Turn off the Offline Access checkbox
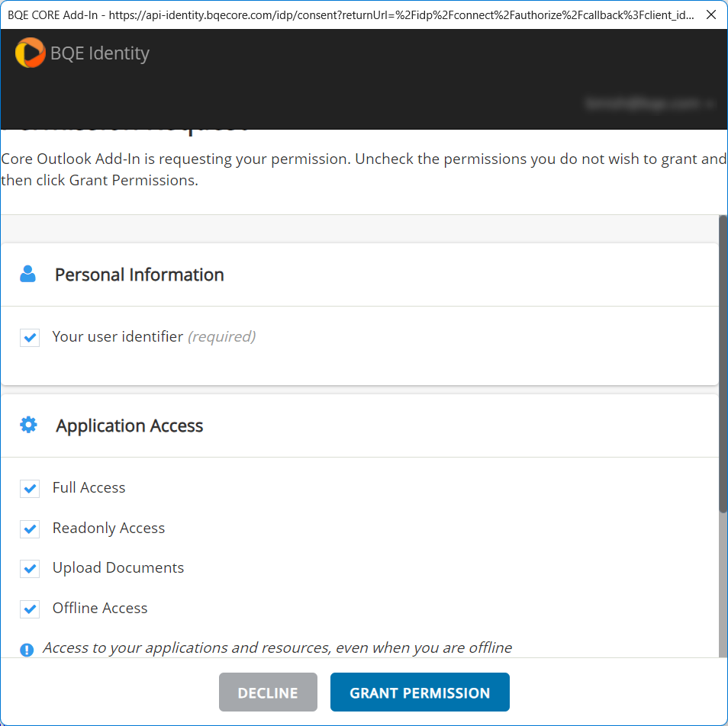Viewport: 728px width, 726px height. [x=30, y=609]
